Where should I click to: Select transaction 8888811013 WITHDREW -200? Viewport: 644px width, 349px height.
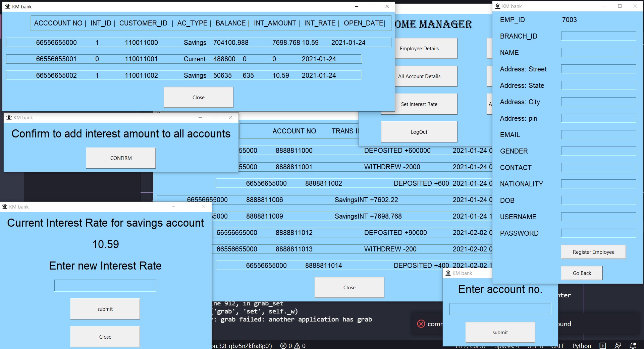point(352,249)
